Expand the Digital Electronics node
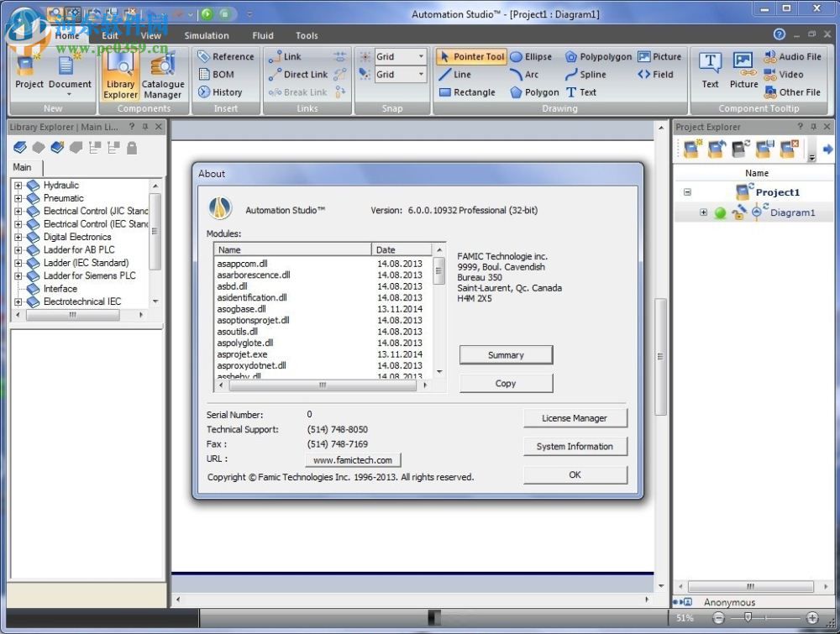The width and height of the screenshot is (840, 634). 18,237
